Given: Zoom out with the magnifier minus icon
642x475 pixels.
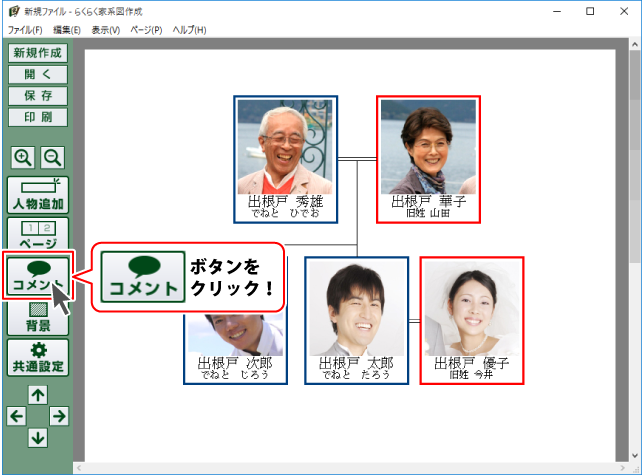Looking at the screenshot, I should click(x=52, y=157).
